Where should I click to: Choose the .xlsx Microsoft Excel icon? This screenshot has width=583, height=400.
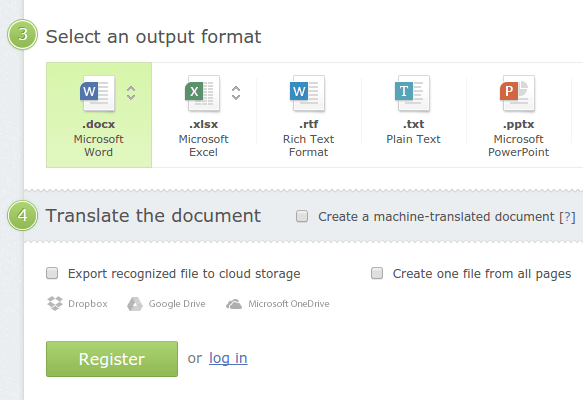(203, 93)
